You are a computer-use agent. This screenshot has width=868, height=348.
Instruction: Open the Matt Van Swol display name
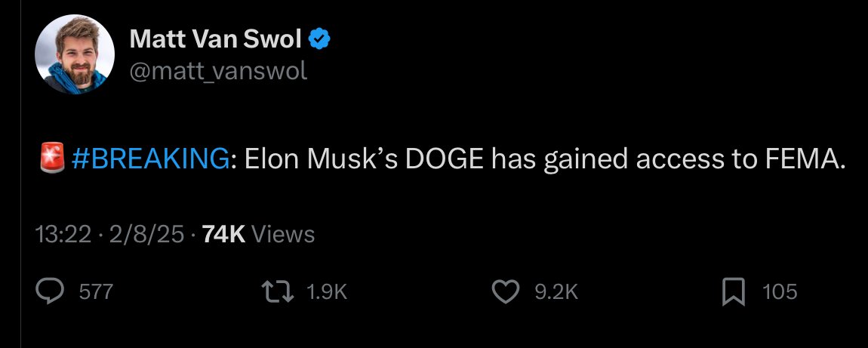pos(217,39)
